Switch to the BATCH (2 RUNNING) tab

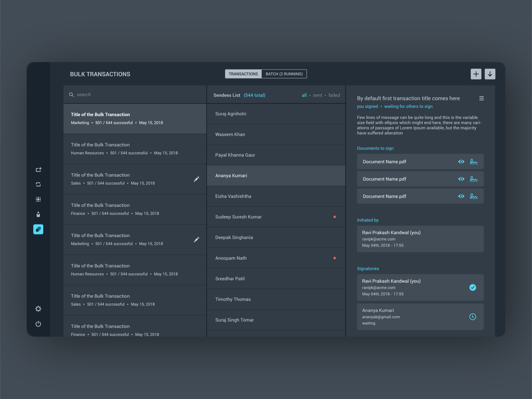click(284, 74)
